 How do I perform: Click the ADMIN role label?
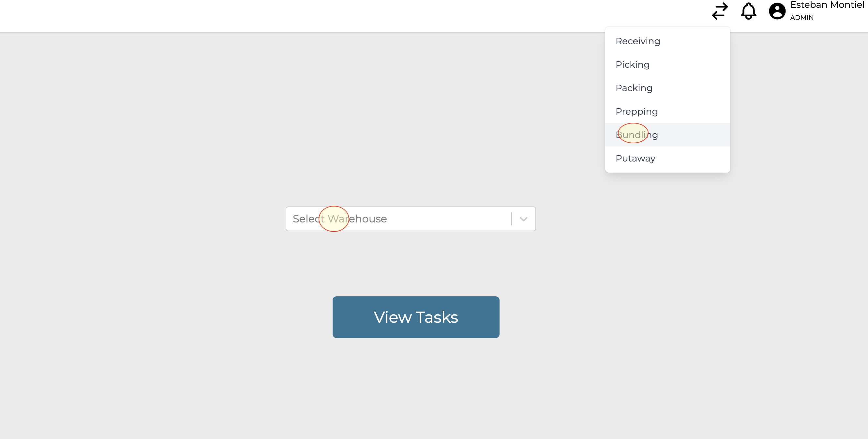(801, 18)
